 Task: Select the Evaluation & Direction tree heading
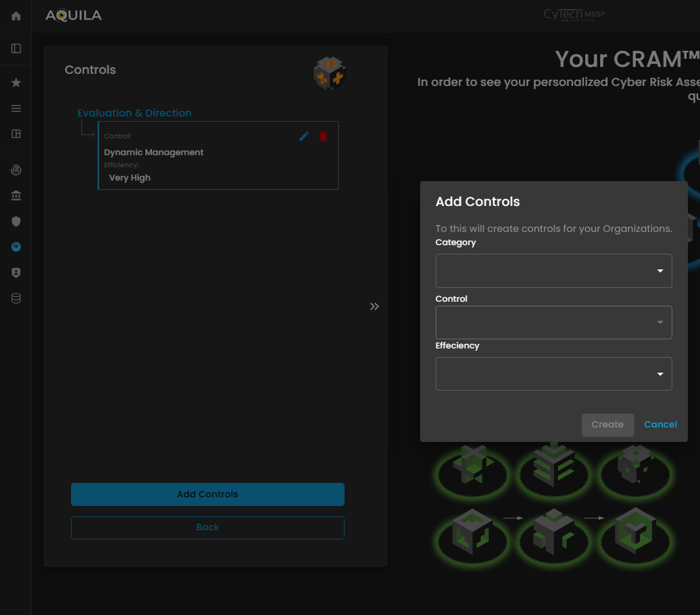[x=134, y=113]
